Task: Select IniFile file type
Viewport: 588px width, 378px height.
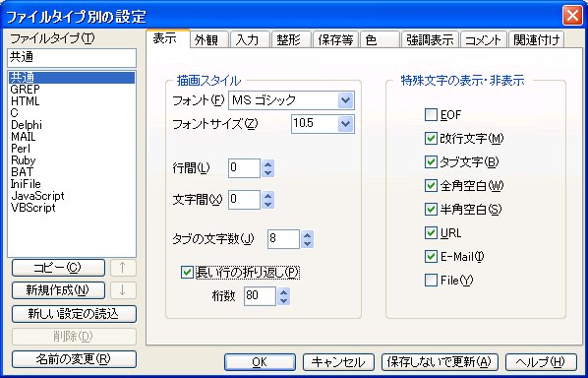Action: click(72, 184)
